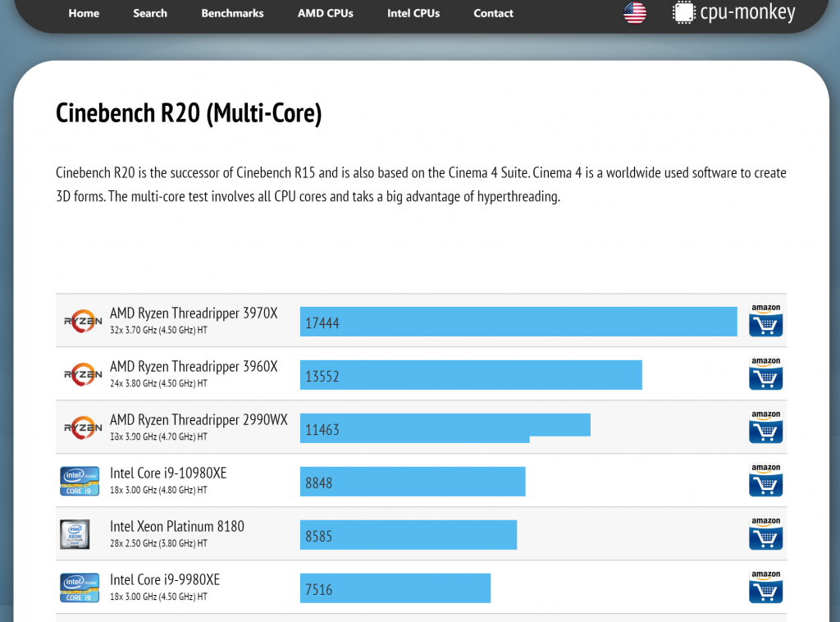Open Intel Core i9-10980XE link

click(x=168, y=473)
